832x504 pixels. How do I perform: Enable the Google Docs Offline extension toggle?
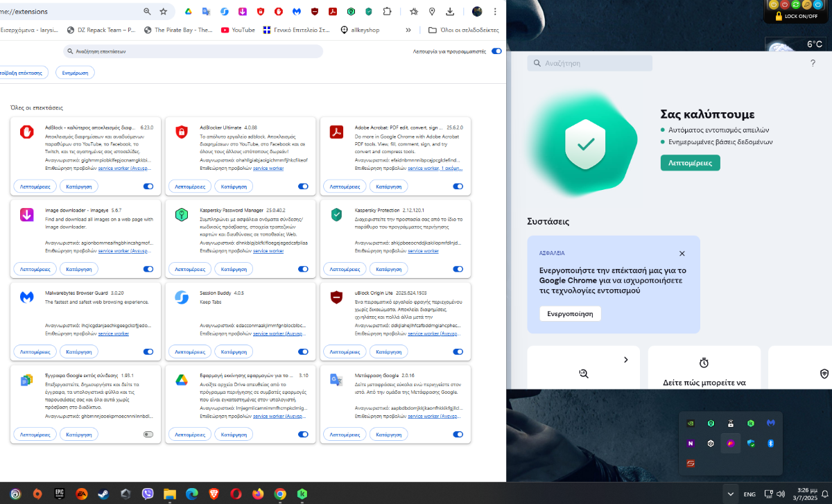point(148,434)
